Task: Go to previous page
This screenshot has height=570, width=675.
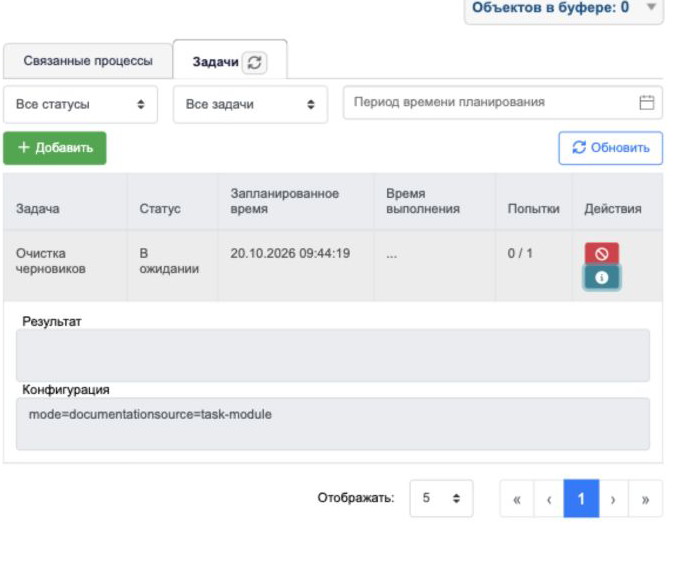Action: click(549, 499)
